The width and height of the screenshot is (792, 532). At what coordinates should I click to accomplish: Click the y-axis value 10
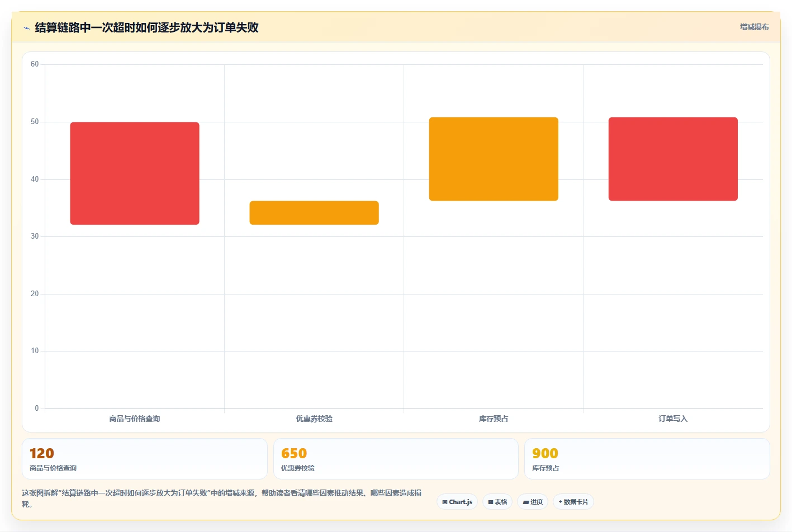[35, 351]
